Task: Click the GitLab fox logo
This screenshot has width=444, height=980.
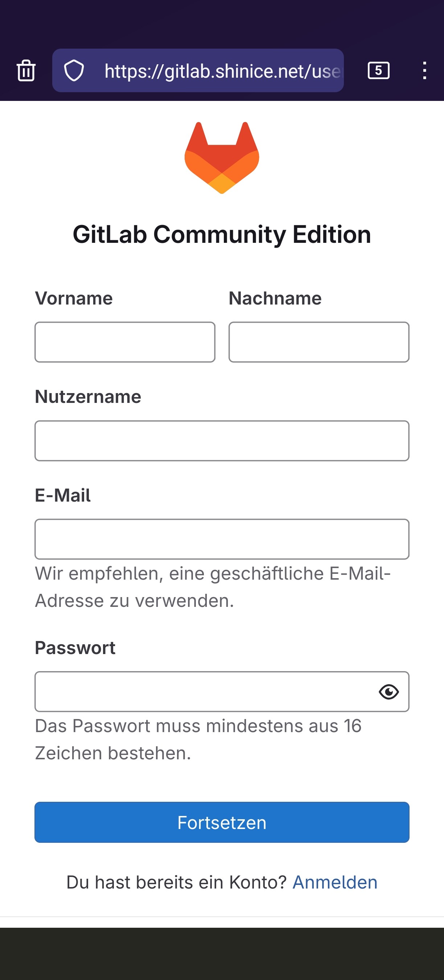Action: [x=222, y=158]
